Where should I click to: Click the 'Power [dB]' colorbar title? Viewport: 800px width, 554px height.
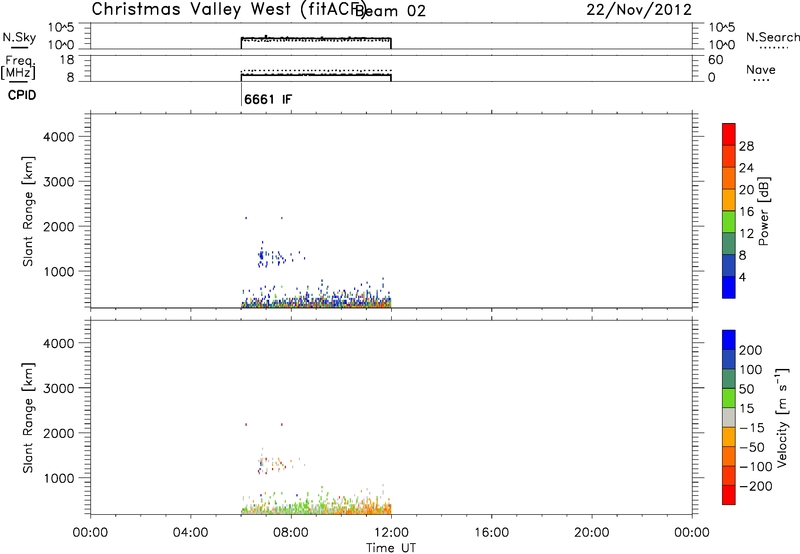764,211
